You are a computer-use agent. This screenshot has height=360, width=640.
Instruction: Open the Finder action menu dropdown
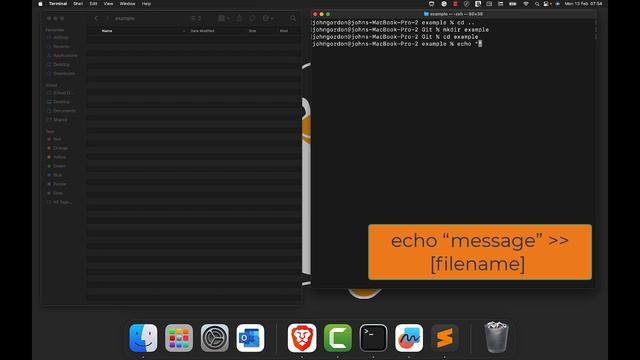pyautogui.click(x=268, y=18)
